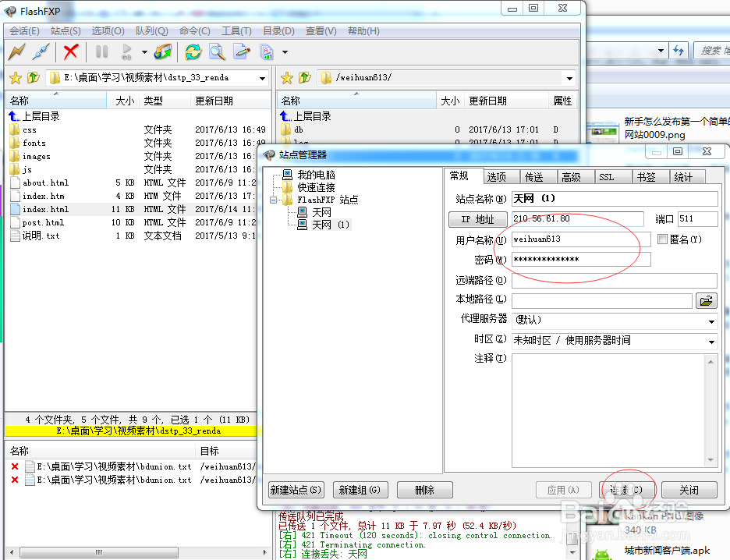Select index.html in local file list

pyautogui.click(x=45, y=210)
